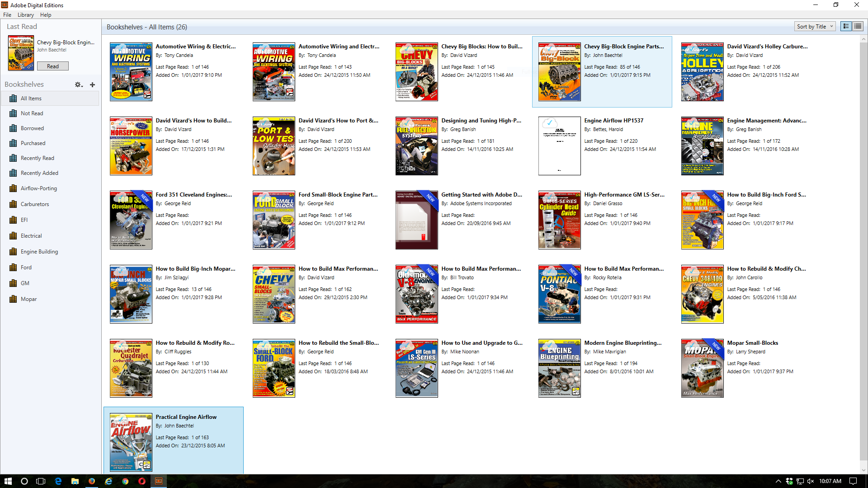Select Chevy Small-Blocks on a Budget cover
Screen dimensions: 868x488
pos(274,294)
